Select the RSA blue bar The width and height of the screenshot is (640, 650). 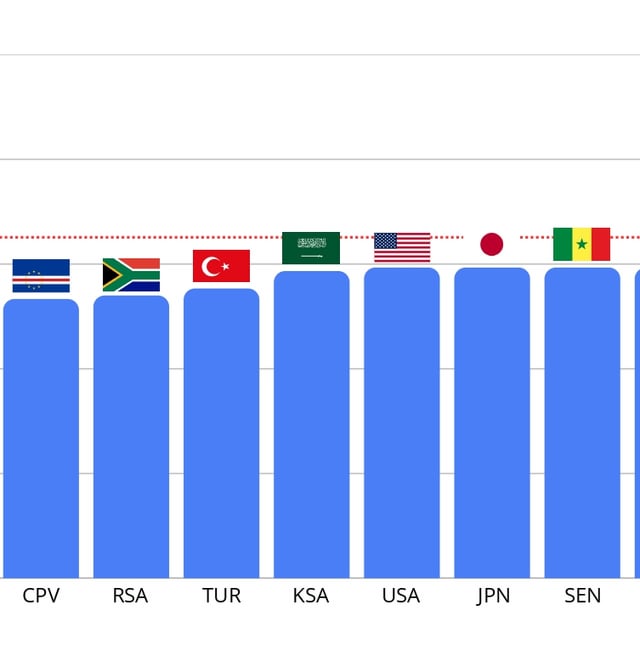coord(131,436)
